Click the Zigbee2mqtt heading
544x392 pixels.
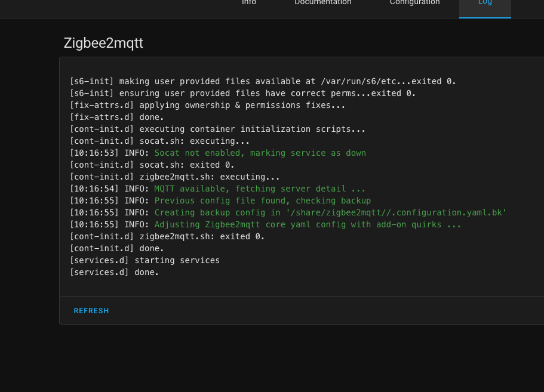[103, 43]
